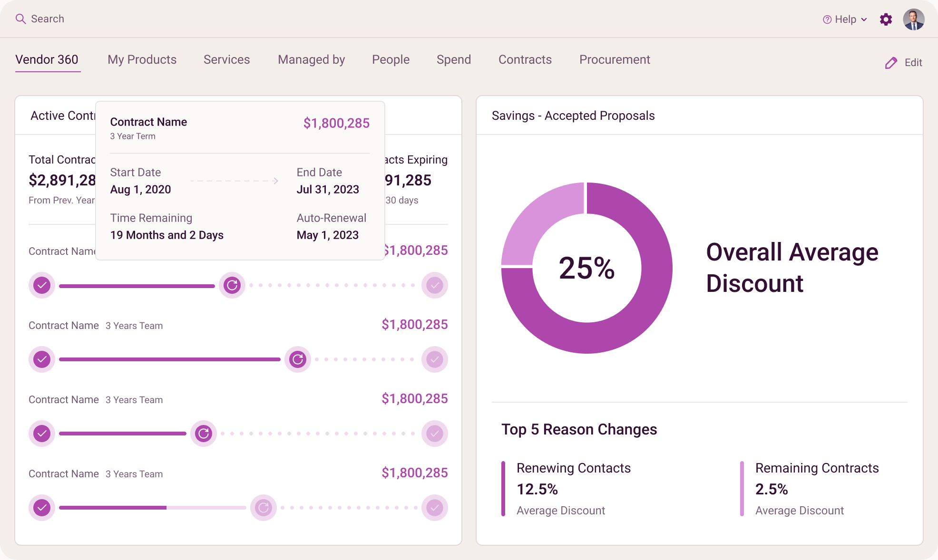The image size is (938, 560).
Task: Click 'From Prev. Year' text
Action: 62,201
